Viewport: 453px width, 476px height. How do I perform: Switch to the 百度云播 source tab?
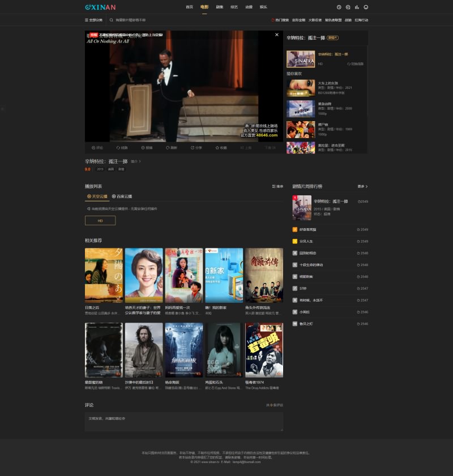pos(122,196)
